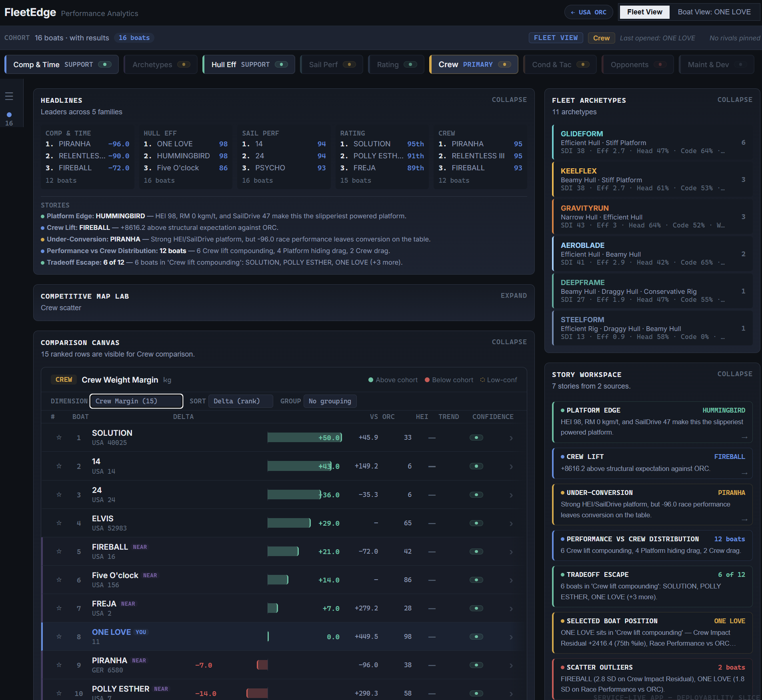Collapse the Headlines panel
The image size is (762, 700).
(x=509, y=100)
